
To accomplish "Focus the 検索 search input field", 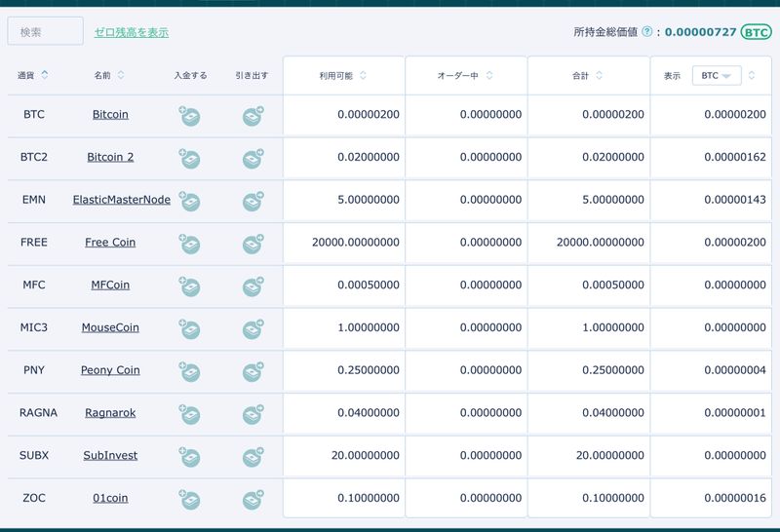I will pyautogui.click(x=45, y=32).
